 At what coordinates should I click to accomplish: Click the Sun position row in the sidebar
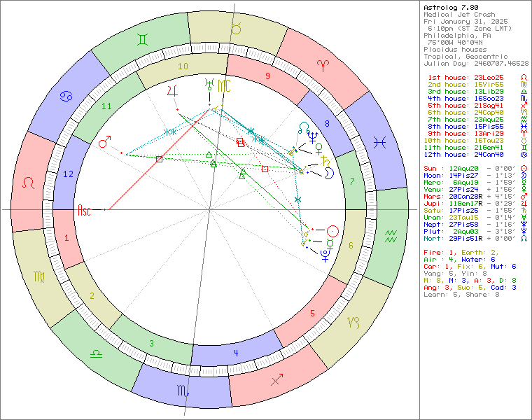(x=470, y=169)
